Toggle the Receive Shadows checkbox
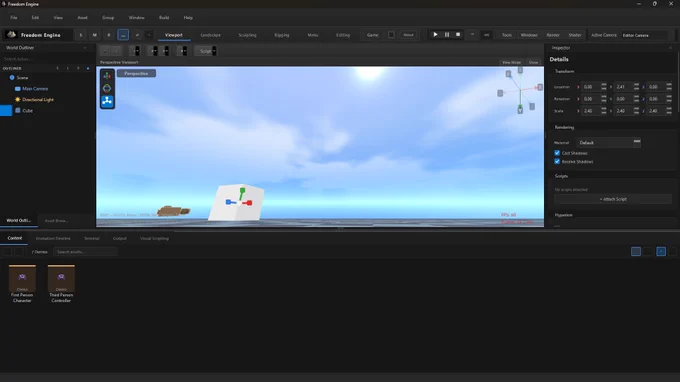680x382 pixels. click(557, 161)
